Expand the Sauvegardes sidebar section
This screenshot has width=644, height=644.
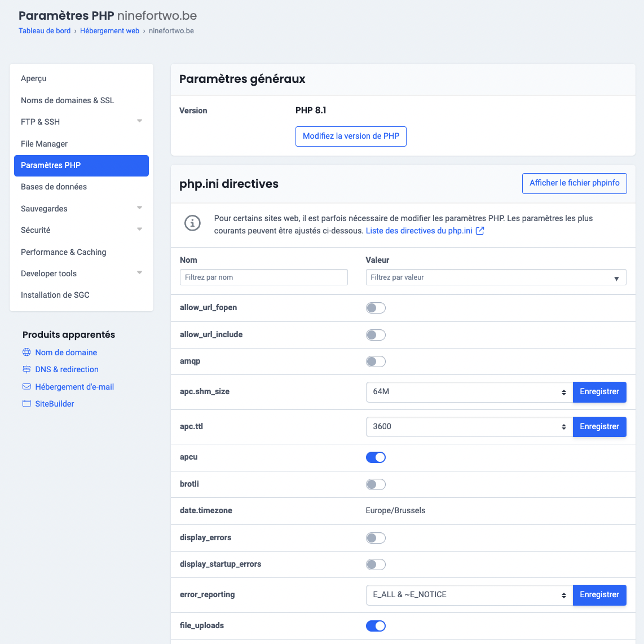[x=139, y=209]
